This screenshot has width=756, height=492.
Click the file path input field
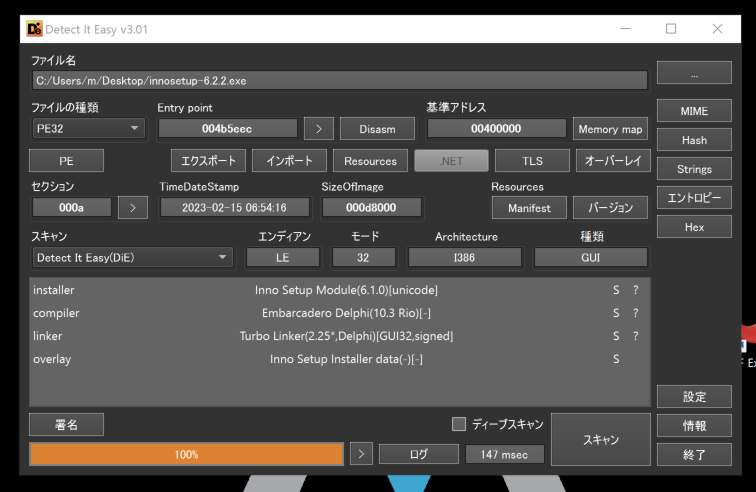pyautogui.click(x=340, y=81)
